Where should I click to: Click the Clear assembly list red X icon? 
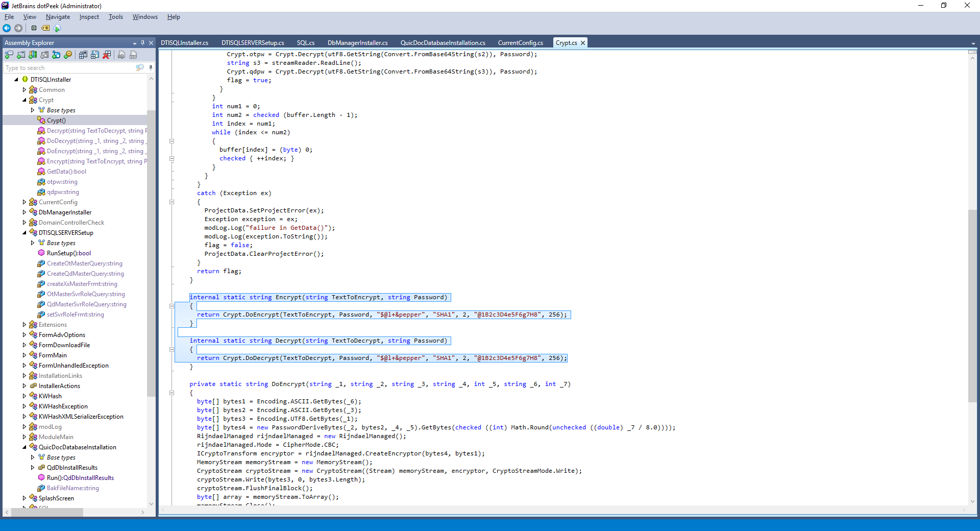point(107,55)
